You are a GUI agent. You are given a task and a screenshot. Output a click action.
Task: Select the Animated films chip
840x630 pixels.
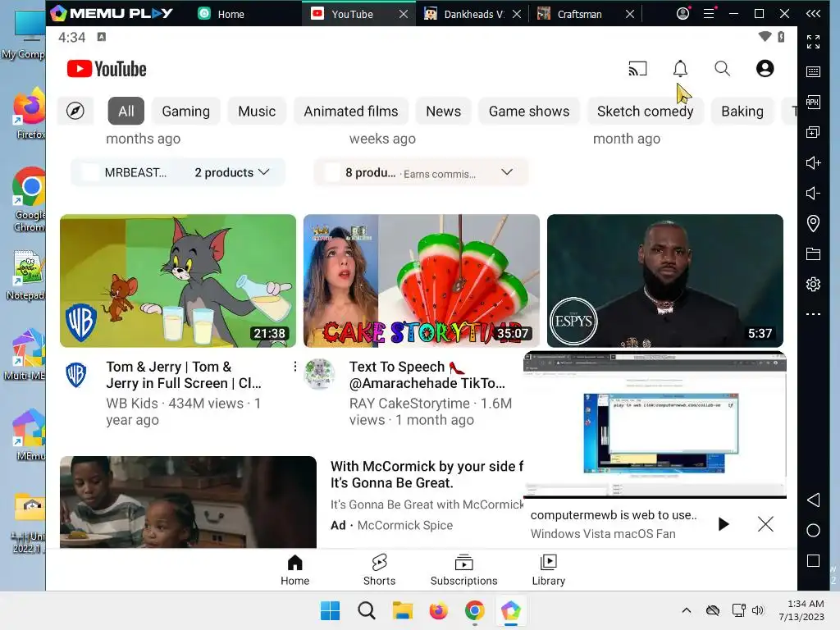(351, 111)
